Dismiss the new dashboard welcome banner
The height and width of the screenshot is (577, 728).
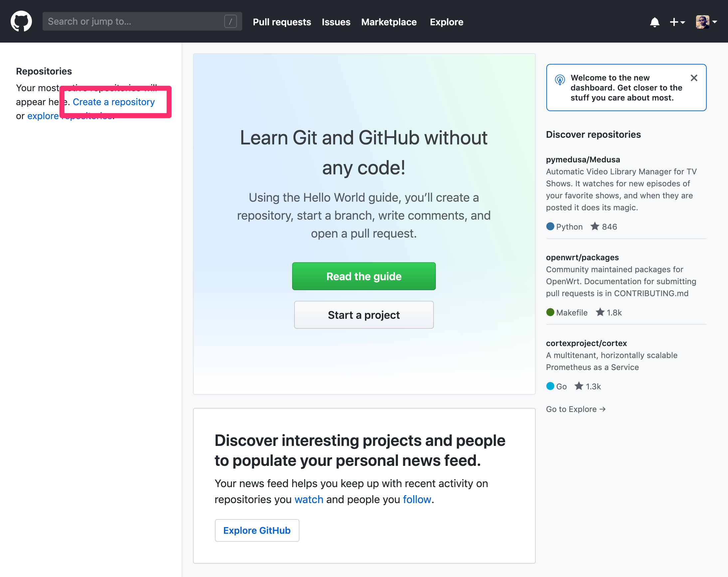694,78
